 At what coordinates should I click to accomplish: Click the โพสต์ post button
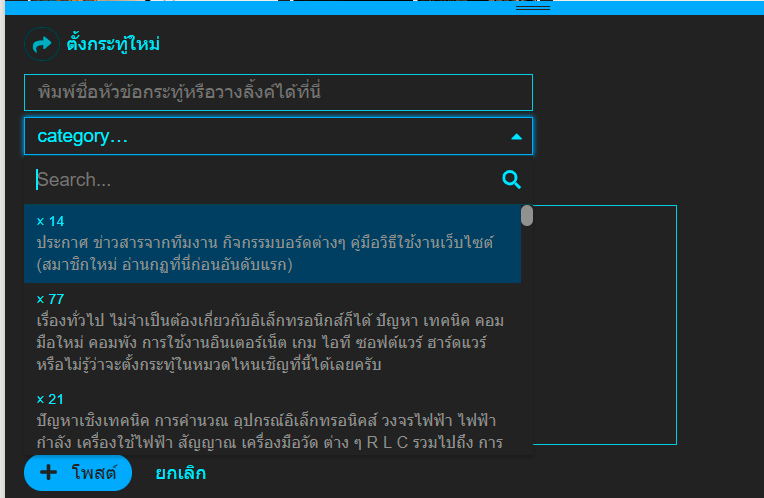tap(78, 473)
